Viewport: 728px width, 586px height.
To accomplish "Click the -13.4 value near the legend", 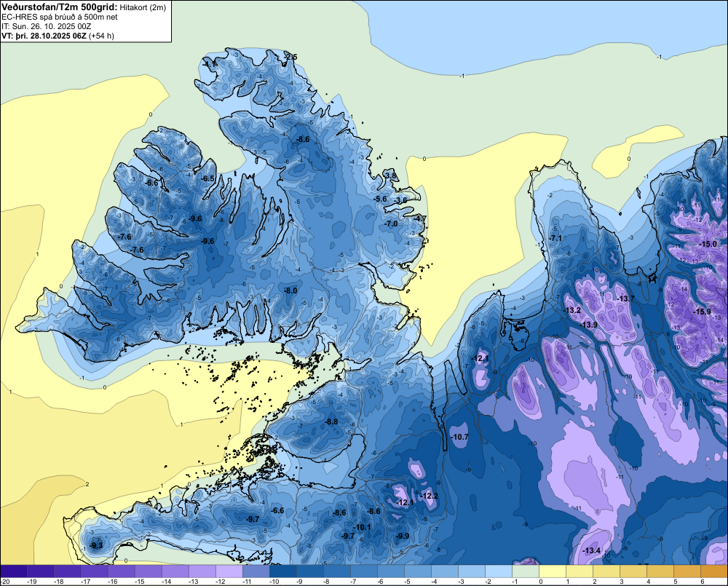I will (x=591, y=551).
